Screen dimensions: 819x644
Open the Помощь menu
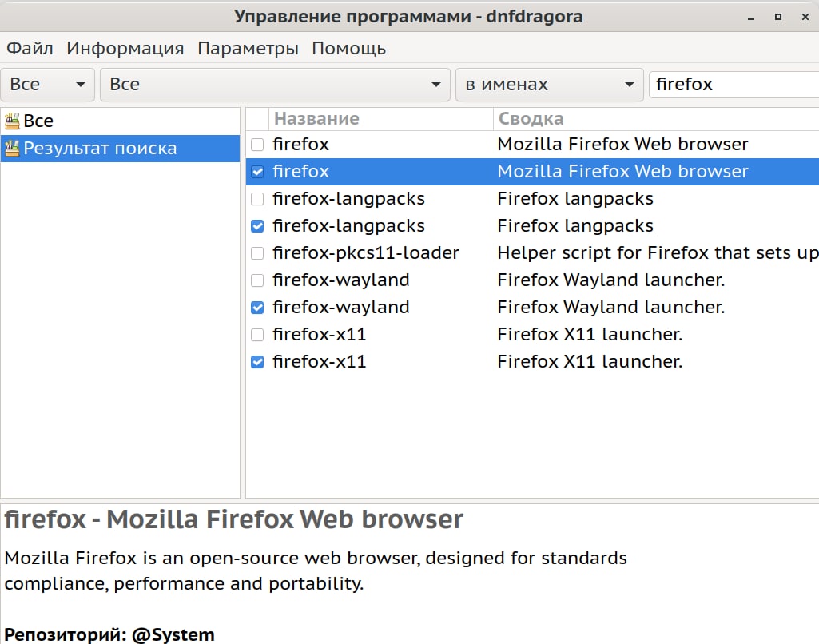click(348, 48)
